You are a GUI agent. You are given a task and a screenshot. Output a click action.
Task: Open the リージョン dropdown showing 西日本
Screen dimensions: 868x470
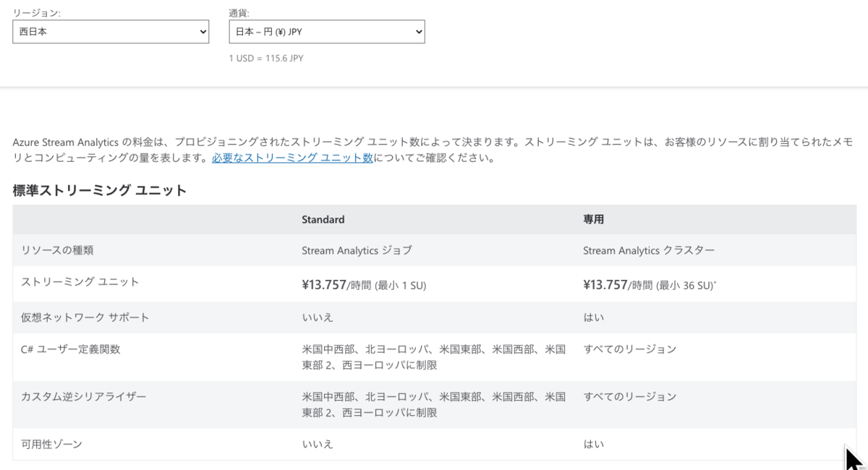111,32
